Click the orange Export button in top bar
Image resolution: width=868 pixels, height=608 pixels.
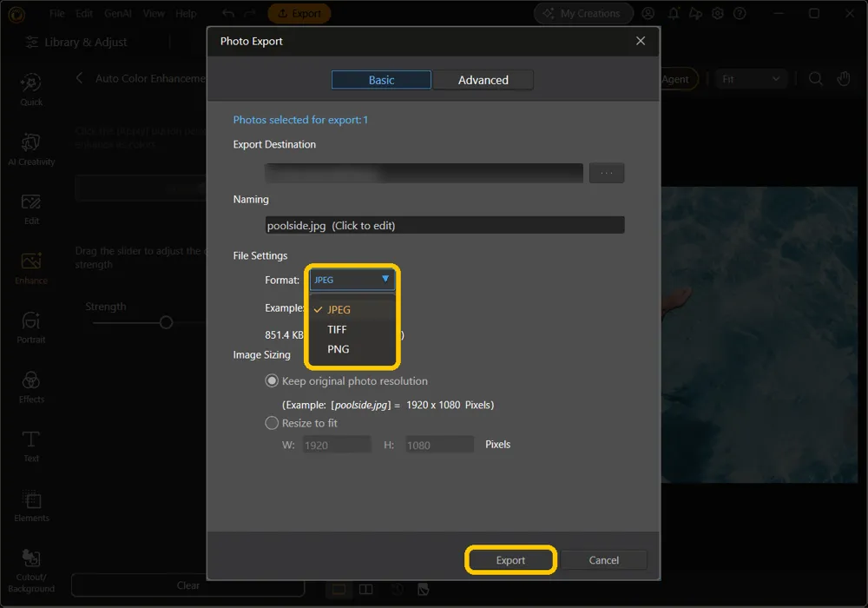point(299,13)
